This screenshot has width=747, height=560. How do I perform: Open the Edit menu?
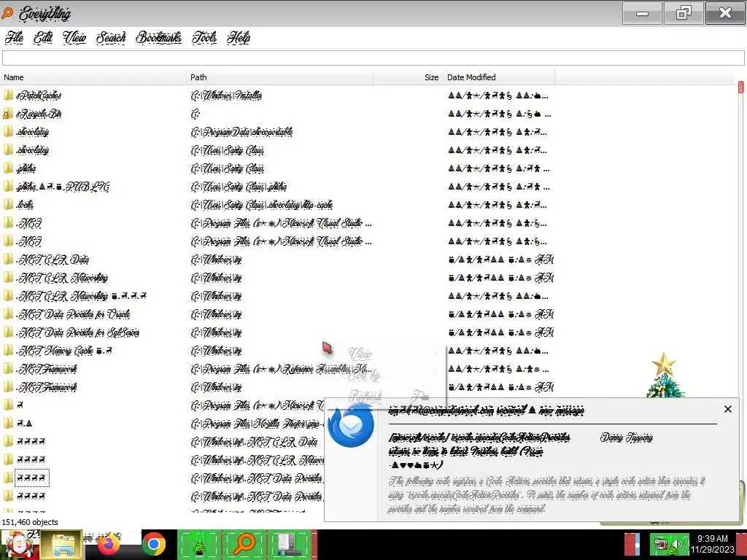pos(43,38)
